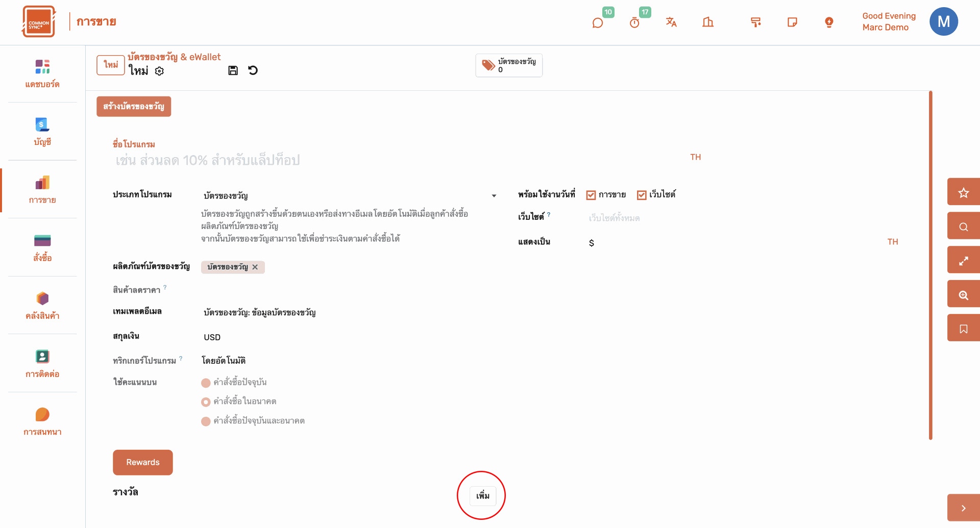Open the คลังสินค้า inventory menu
Screen dimensions: 980x528
pos(42,306)
